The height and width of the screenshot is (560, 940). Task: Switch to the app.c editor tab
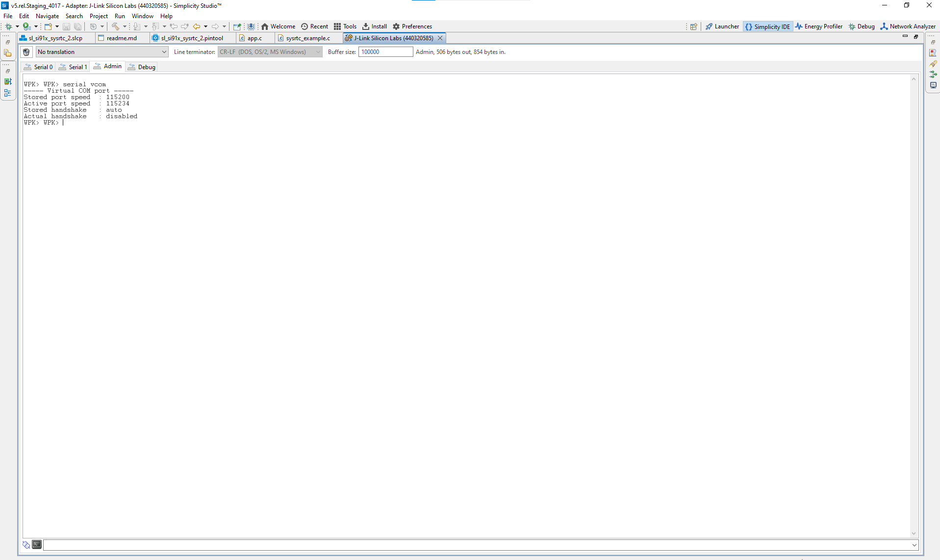pos(254,38)
